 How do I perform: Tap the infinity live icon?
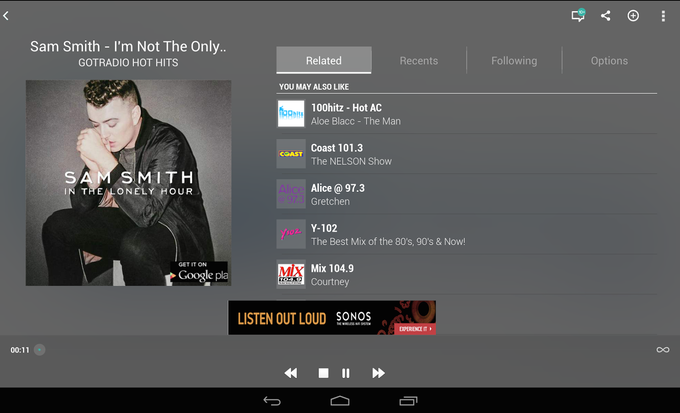663,350
